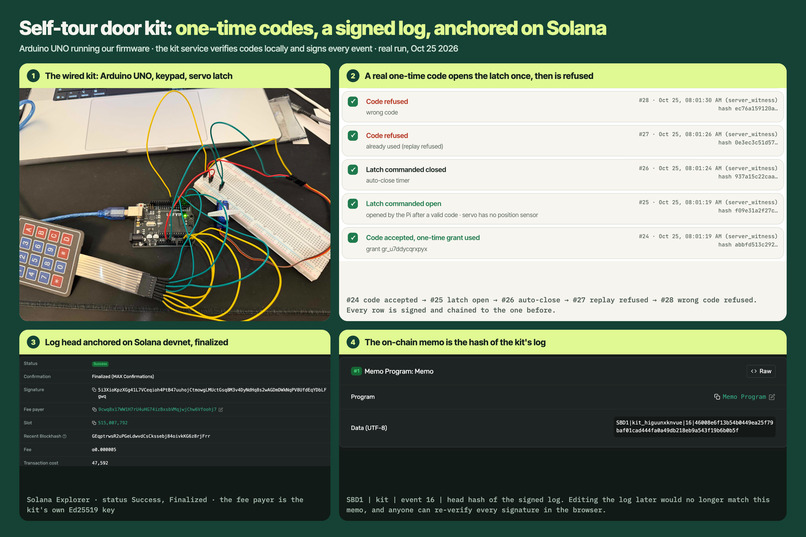Click the 'grant gr_u7ddycqrxpyx' text

coord(396,249)
